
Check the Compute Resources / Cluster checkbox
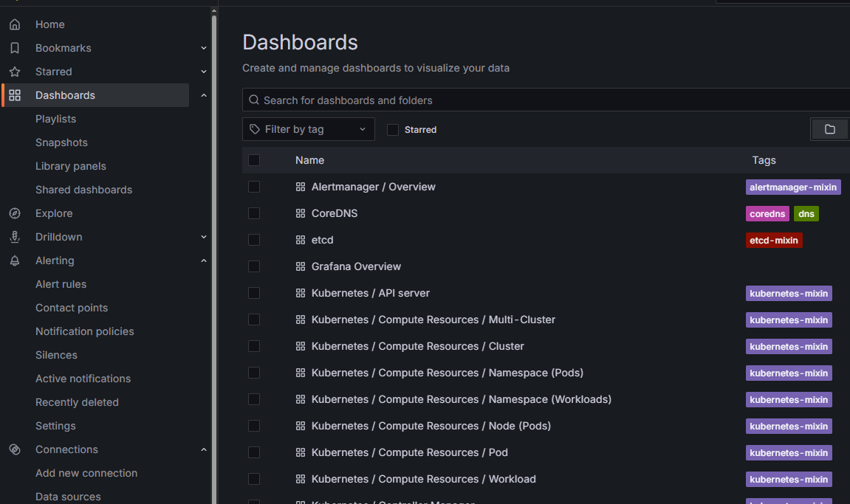tap(254, 346)
